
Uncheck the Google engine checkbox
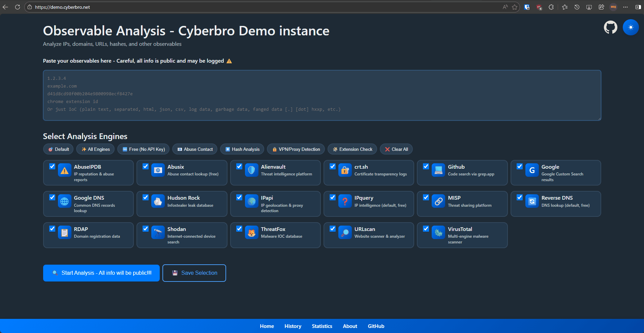(x=520, y=166)
